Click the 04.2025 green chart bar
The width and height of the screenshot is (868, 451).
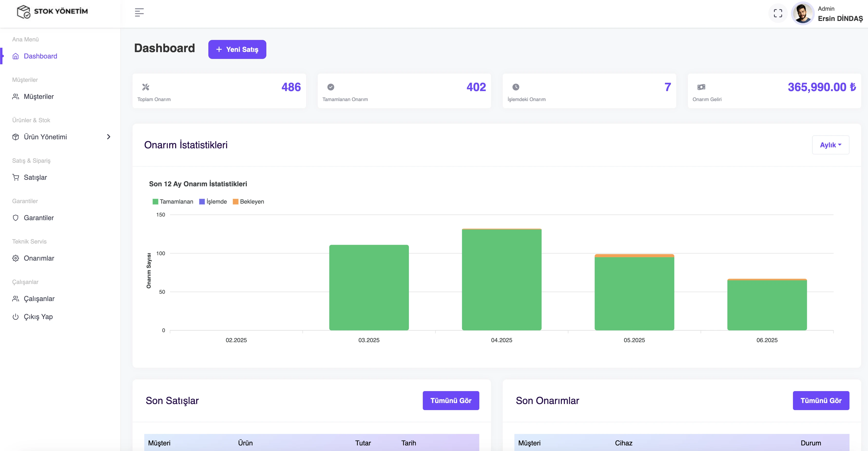pyautogui.click(x=502, y=280)
